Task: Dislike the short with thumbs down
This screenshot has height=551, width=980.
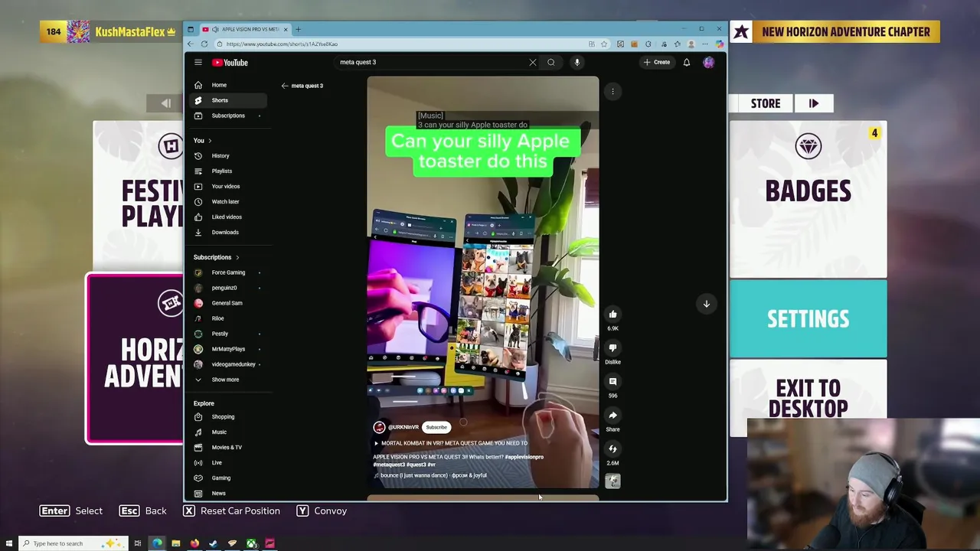Action: click(612, 347)
